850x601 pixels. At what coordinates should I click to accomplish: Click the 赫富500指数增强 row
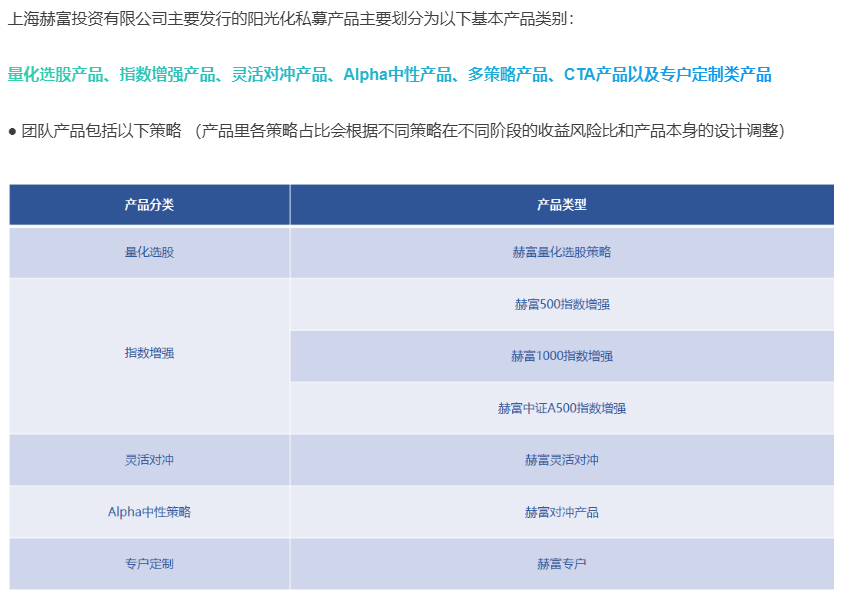click(561, 304)
